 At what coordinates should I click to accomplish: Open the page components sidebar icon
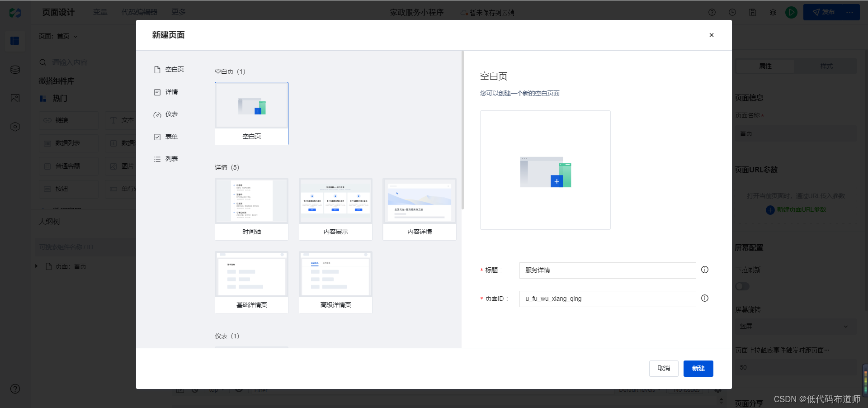click(15, 41)
